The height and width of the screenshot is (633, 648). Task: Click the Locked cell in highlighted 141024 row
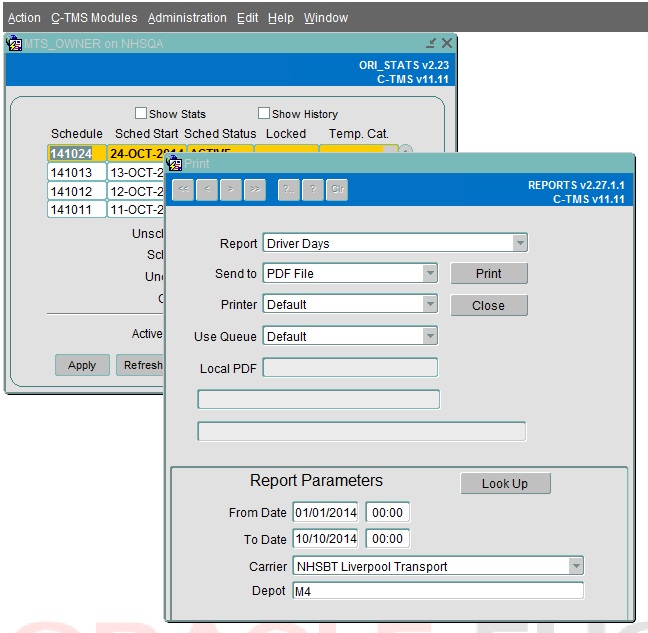286,148
